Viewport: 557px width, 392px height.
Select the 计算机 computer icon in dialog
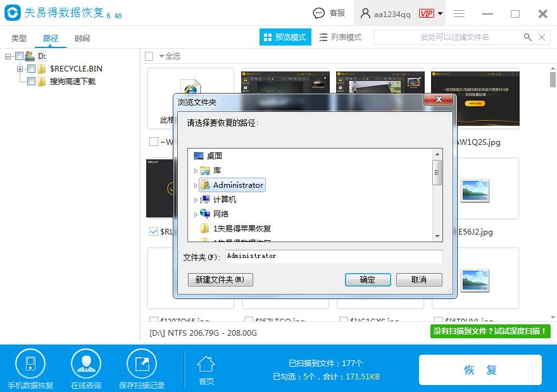coord(205,199)
